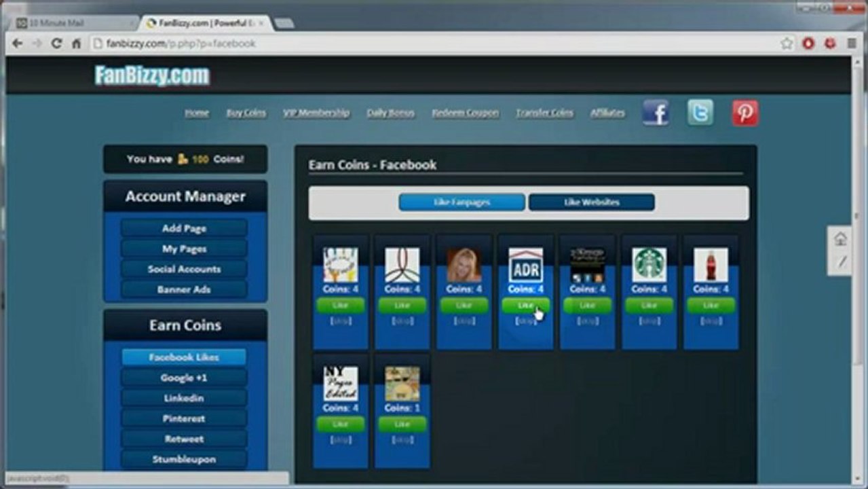Viewport: 868px width, 489px height.
Task: Select Pinterest under Earn Coins
Action: [x=184, y=418]
